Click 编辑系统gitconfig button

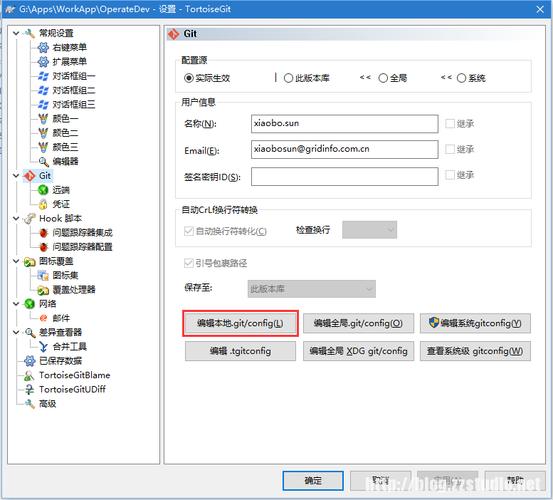pos(475,323)
